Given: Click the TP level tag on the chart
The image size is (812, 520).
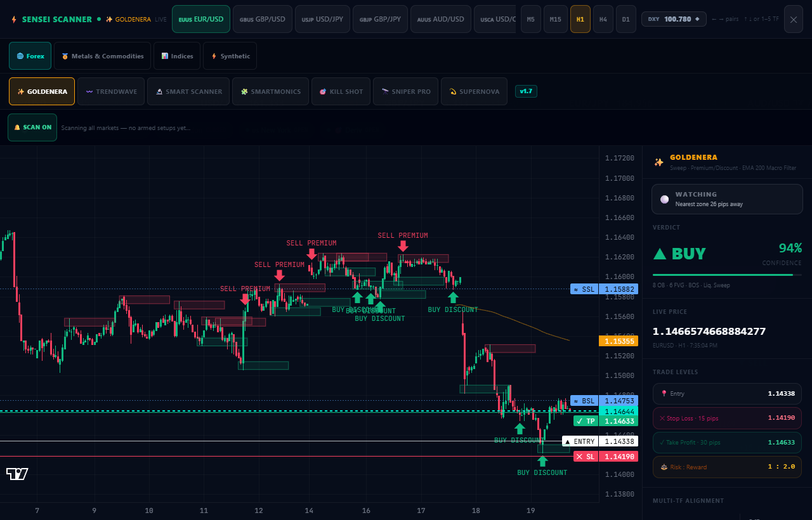Looking at the screenshot, I should pyautogui.click(x=605, y=421).
